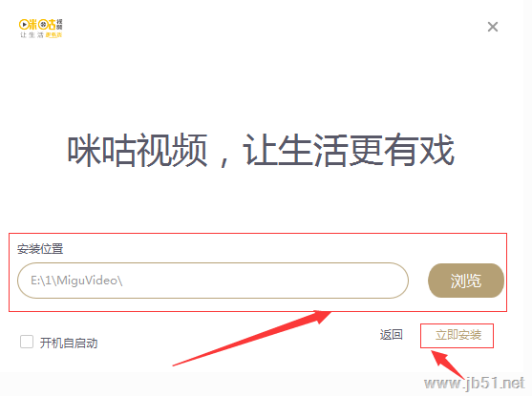This screenshot has width=532, height=396.
Task: Click the 安装位置 label
Action: click(x=40, y=249)
